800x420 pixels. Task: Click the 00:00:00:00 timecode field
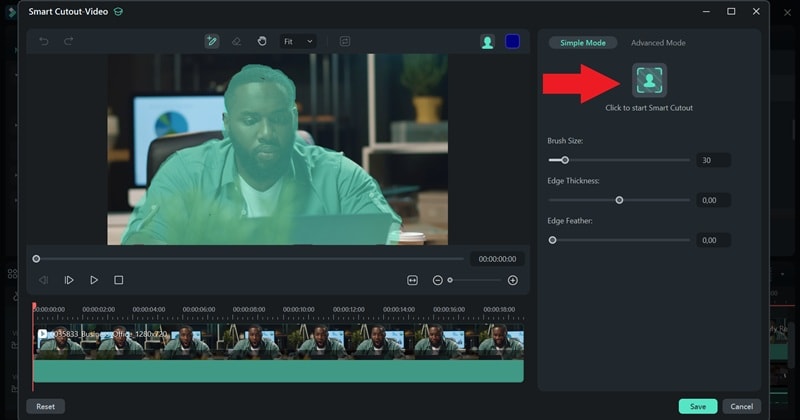(x=497, y=259)
